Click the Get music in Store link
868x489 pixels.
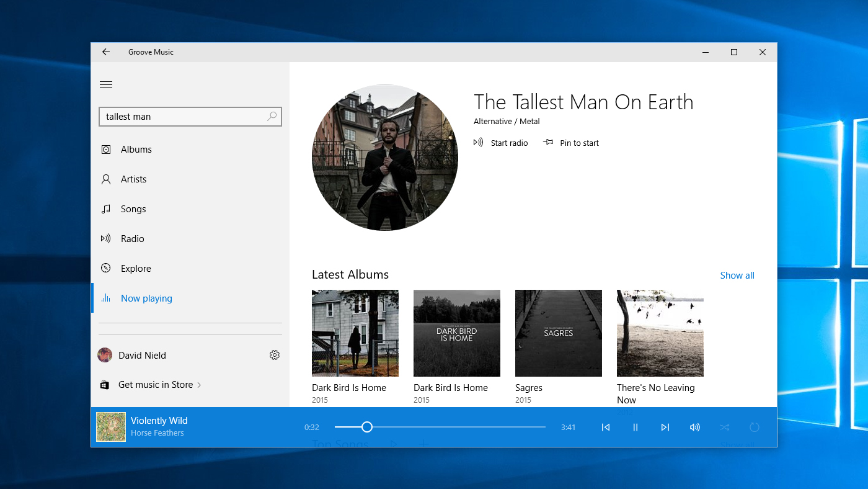point(156,385)
